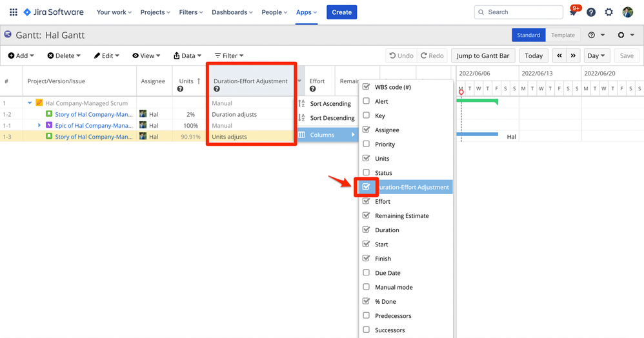The width and height of the screenshot is (644, 338).
Task: Click the Jira Software logo
Action: click(x=54, y=12)
